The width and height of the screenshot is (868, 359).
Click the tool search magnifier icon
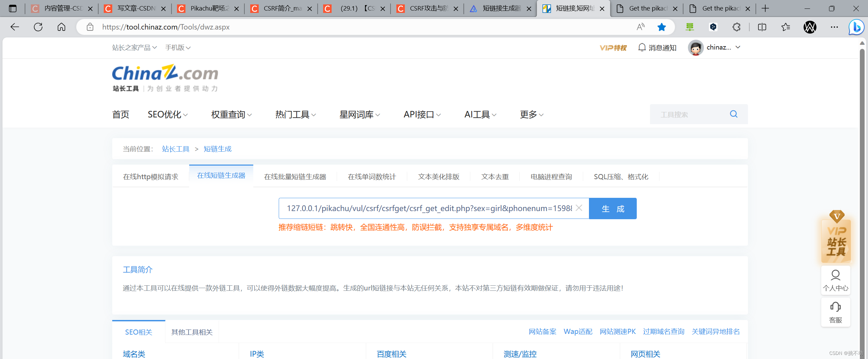(733, 114)
